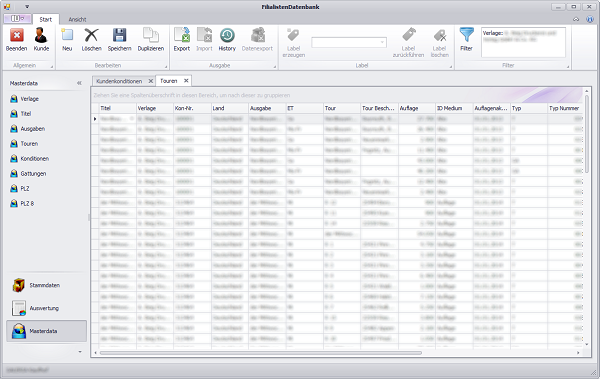
Task: Click Label zurückführen icon
Action: click(x=408, y=35)
